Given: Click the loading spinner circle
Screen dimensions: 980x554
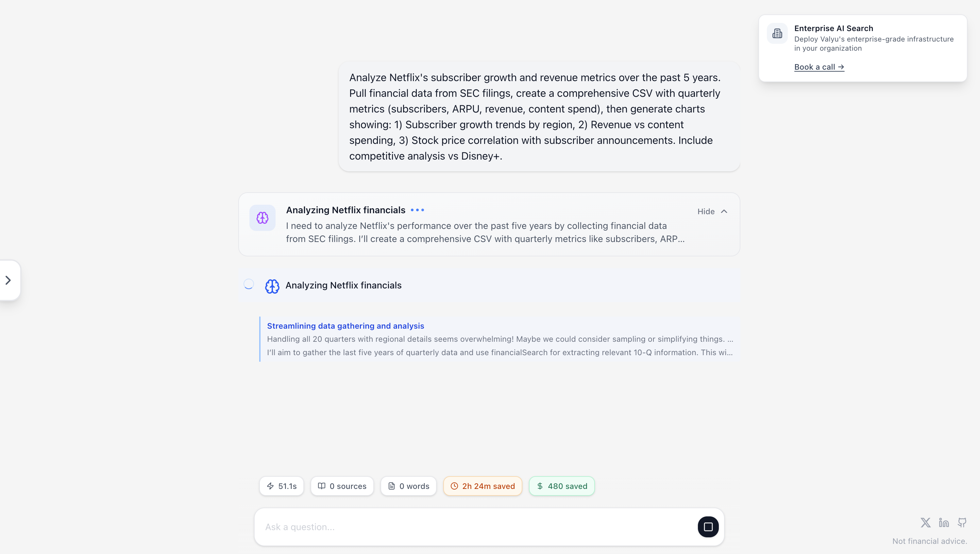Looking at the screenshot, I should [249, 284].
